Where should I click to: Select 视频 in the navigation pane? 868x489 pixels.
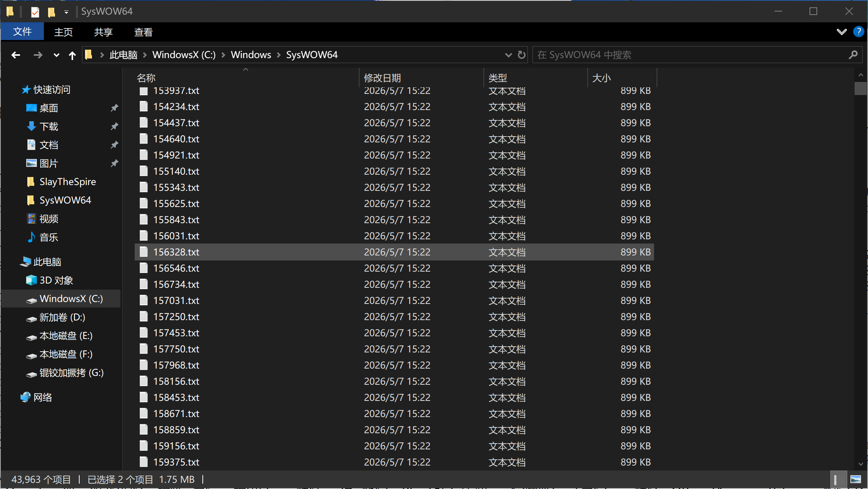coord(49,219)
